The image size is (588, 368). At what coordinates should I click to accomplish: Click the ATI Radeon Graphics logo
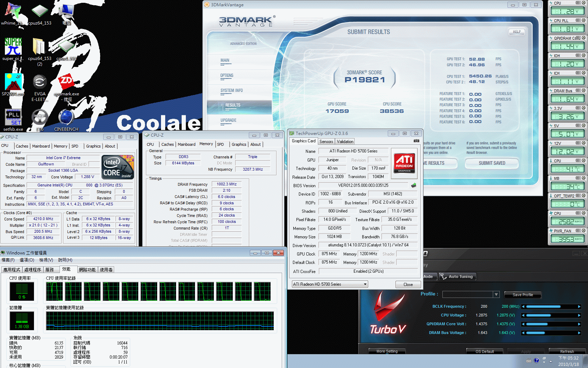pyautogui.click(x=404, y=163)
